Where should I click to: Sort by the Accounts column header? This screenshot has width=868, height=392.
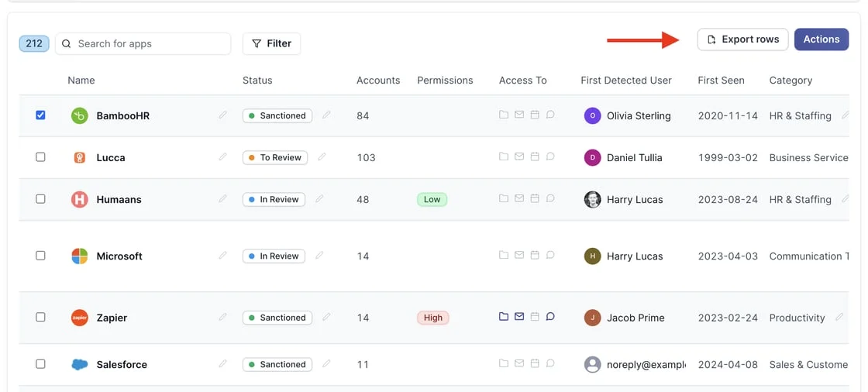click(x=378, y=81)
